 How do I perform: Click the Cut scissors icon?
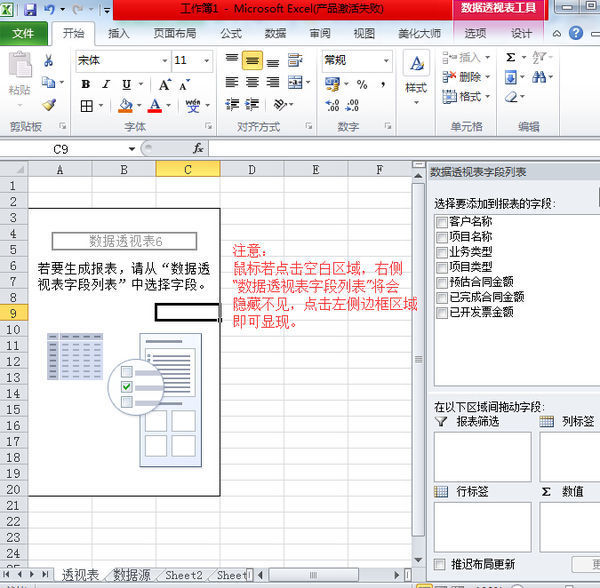48,61
